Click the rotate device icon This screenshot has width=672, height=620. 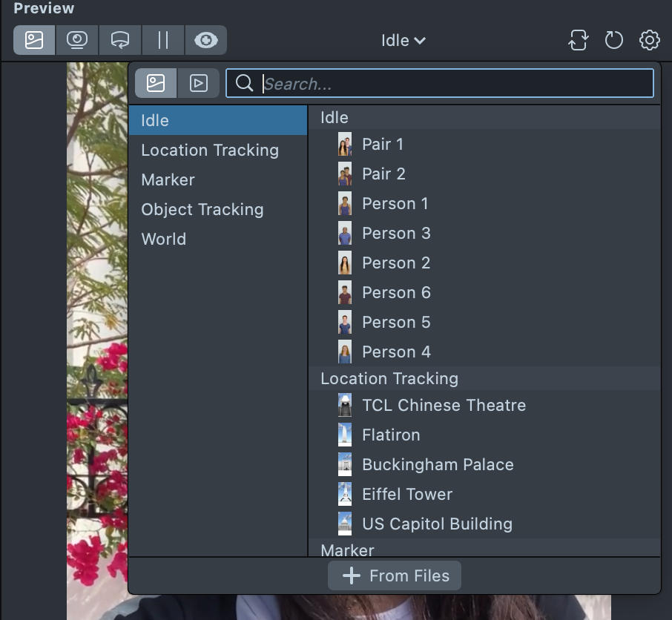coord(578,40)
